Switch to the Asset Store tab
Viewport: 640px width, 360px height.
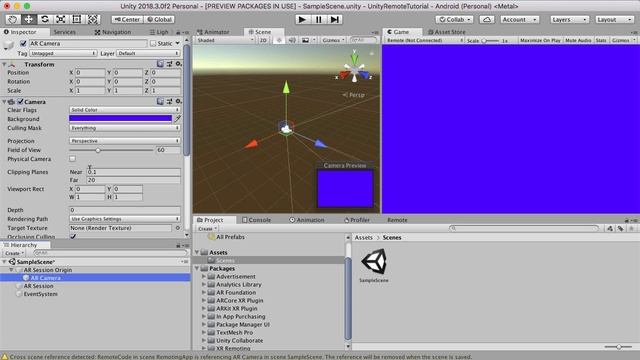[447, 32]
